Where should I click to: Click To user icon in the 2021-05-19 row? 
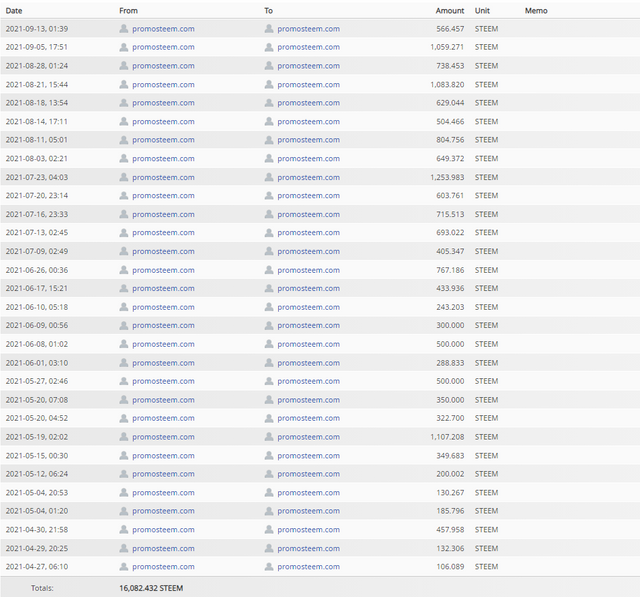(x=269, y=437)
